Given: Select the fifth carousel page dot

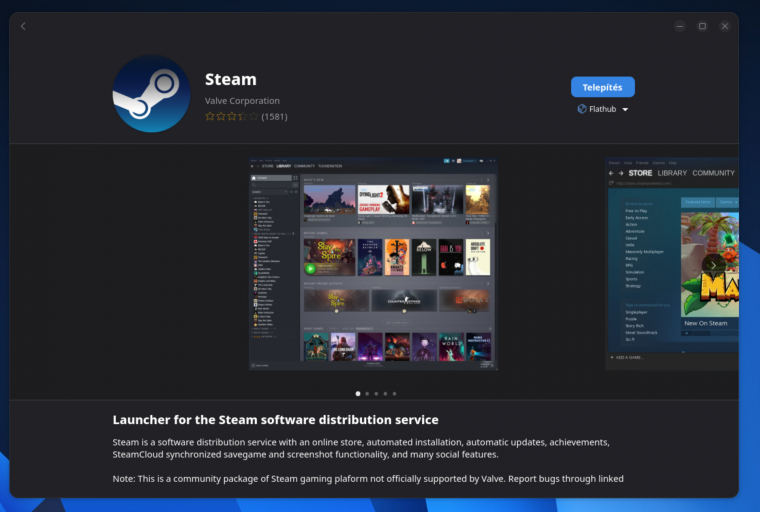Looking at the screenshot, I should (395, 394).
